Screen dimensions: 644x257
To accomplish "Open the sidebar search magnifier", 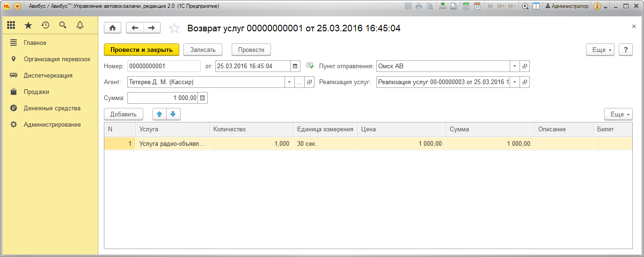I will [x=63, y=25].
